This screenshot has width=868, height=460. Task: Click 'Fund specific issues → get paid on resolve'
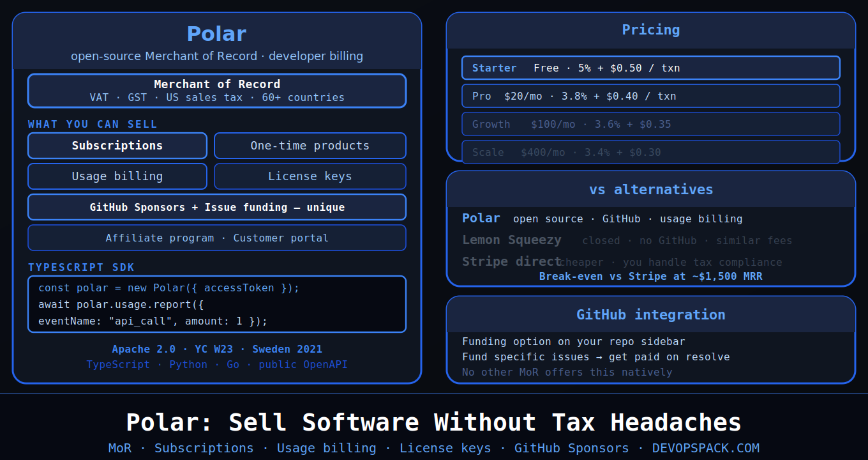(596, 357)
